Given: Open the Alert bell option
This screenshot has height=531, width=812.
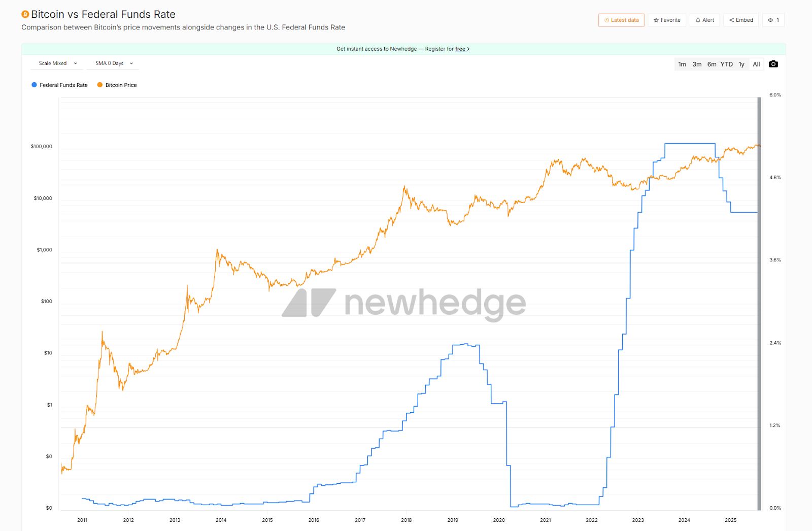Looking at the screenshot, I should click(x=704, y=20).
